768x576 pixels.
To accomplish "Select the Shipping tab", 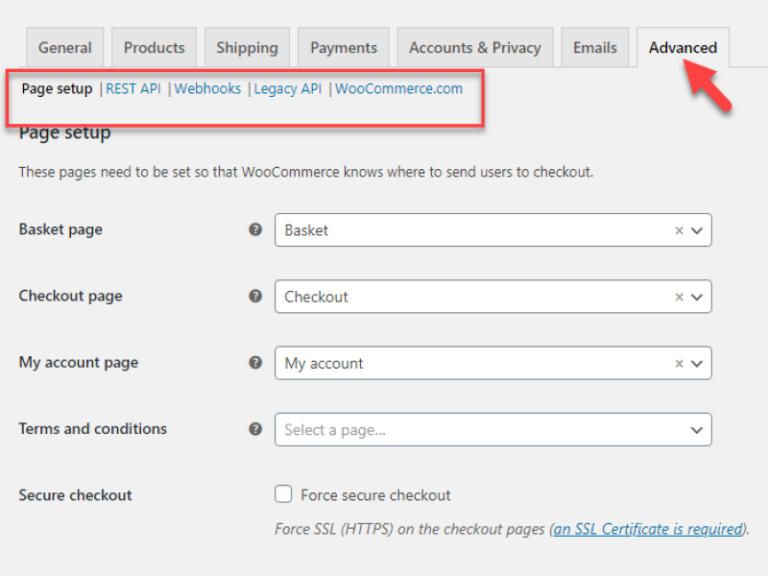I will pyautogui.click(x=247, y=48).
